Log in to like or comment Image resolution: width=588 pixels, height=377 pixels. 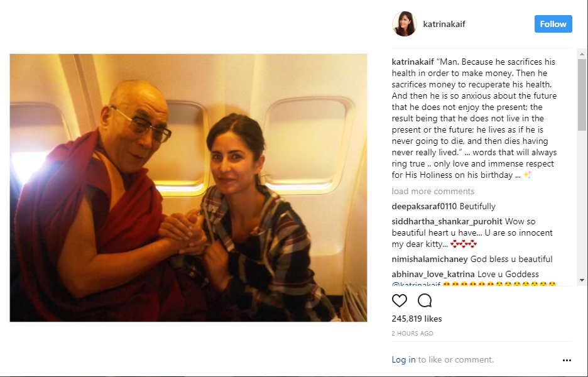pos(403,360)
